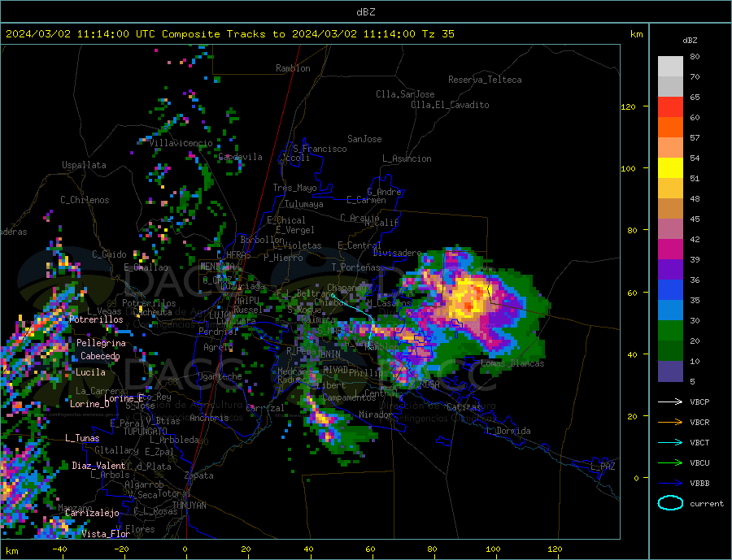Click the orange VBCR arrow icon
Image resolution: width=732 pixels, height=560 pixels.
click(x=670, y=422)
